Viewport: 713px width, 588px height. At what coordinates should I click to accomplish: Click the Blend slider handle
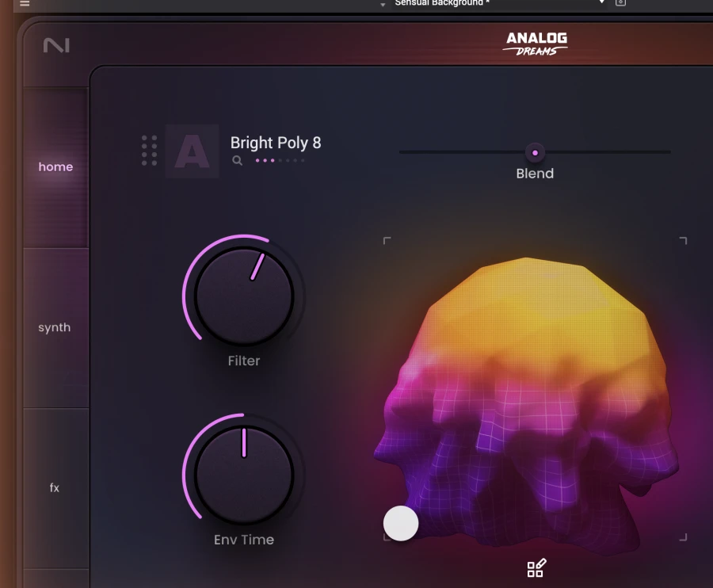pyautogui.click(x=535, y=153)
